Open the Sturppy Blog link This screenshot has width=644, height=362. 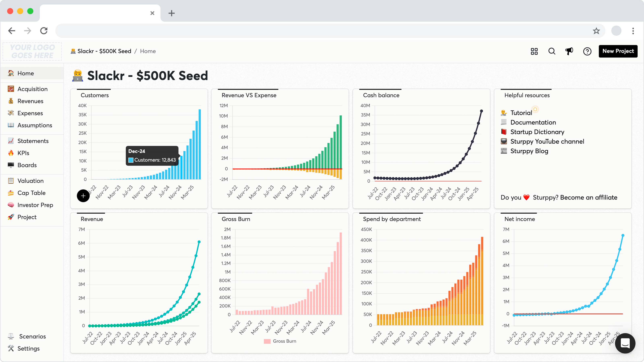[x=529, y=151]
